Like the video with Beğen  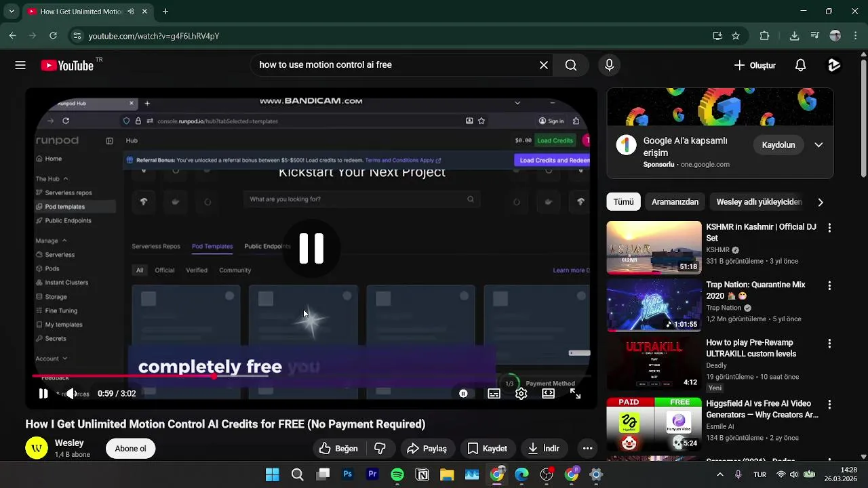[338, 448]
